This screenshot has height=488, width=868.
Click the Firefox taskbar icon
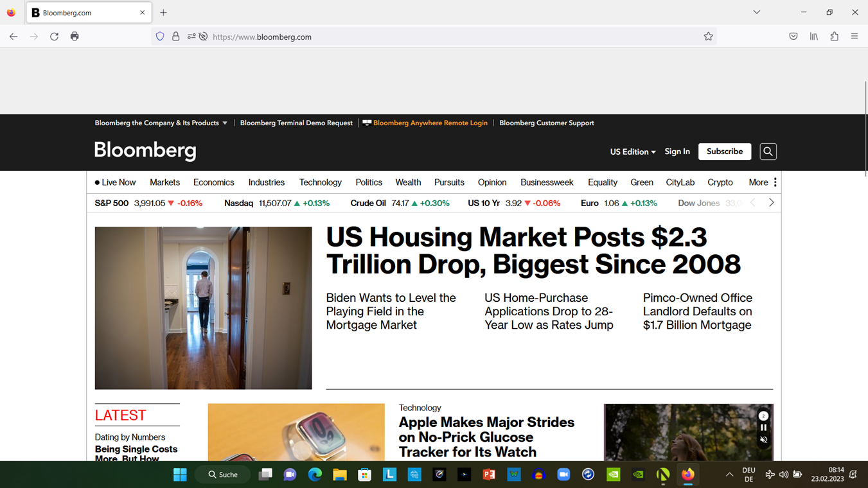click(x=688, y=475)
